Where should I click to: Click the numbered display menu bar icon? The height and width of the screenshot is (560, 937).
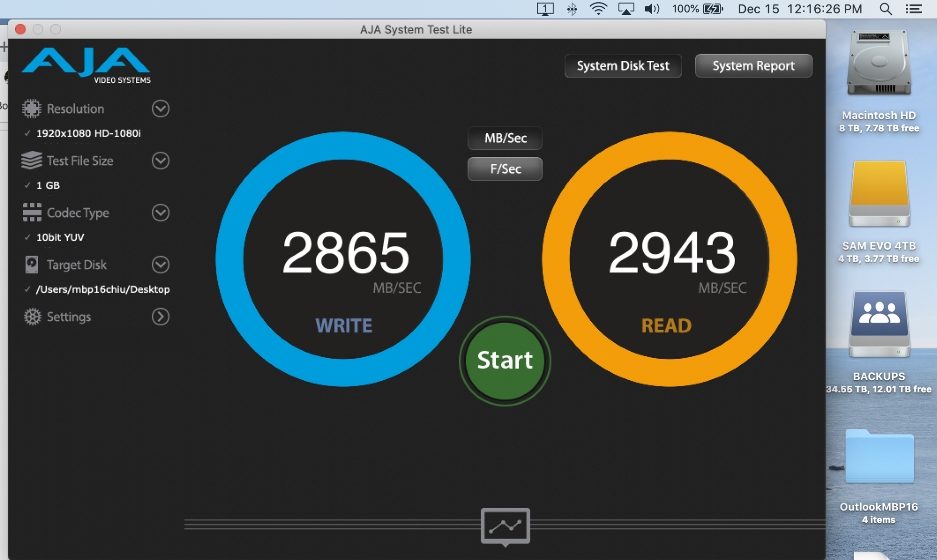(545, 9)
